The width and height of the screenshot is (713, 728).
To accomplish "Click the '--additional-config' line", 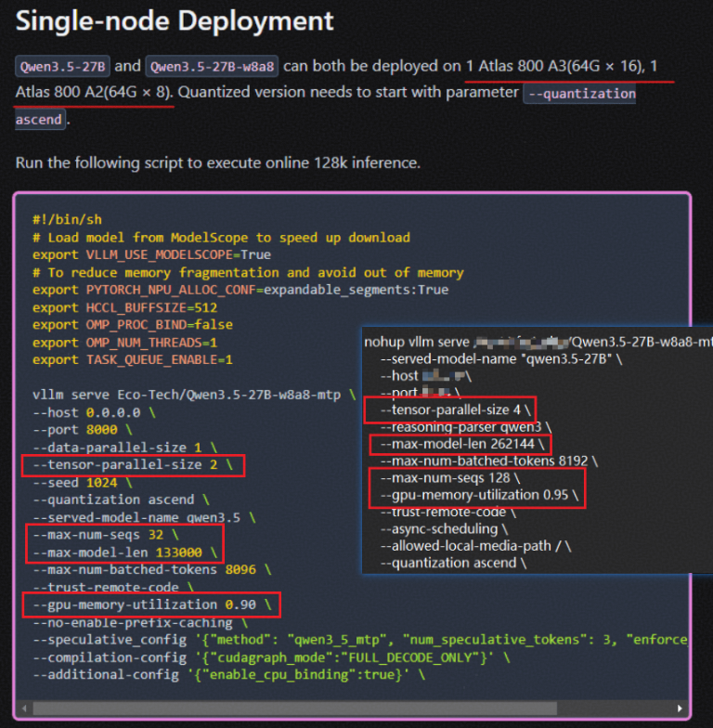I will coord(228,674).
